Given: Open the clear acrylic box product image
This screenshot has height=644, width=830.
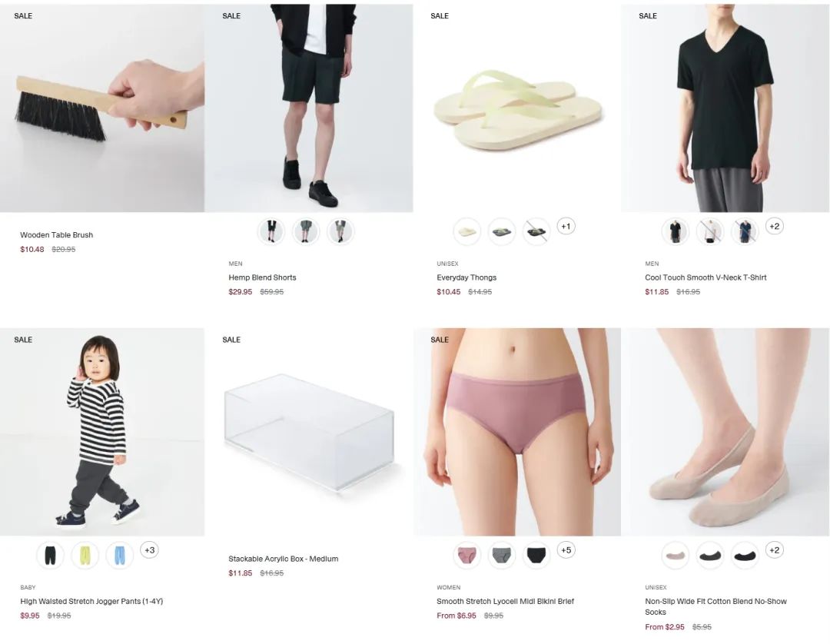Looking at the screenshot, I should pyautogui.click(x=309, y=432).
